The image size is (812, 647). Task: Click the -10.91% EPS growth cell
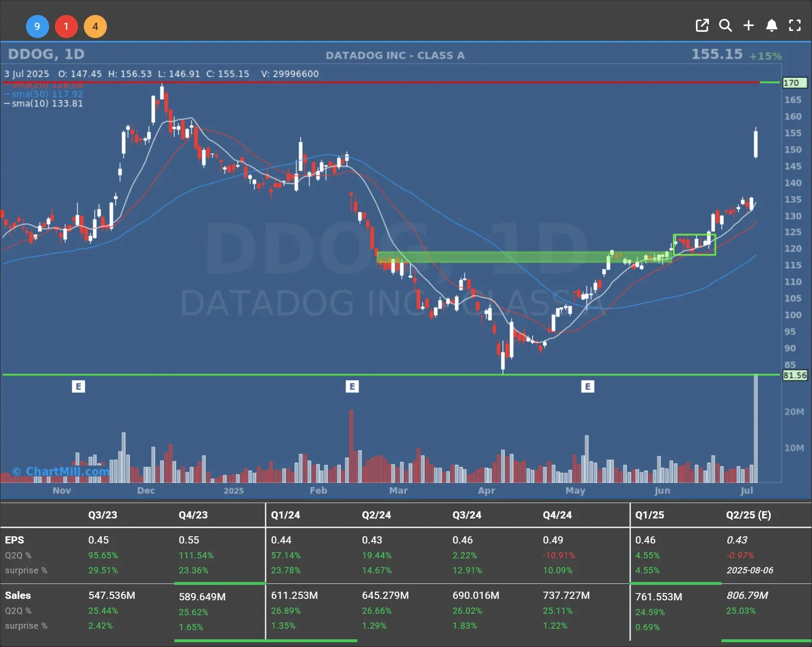click(x=559, y=556)
